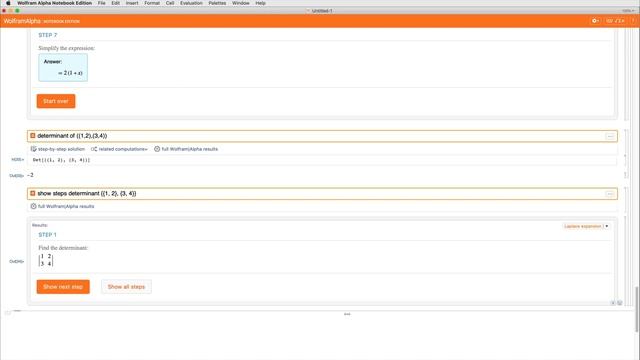The image size is (640, 360).
Task: Click the vertical scrollbar thumb of the notebook
Action: click(637, 309)
